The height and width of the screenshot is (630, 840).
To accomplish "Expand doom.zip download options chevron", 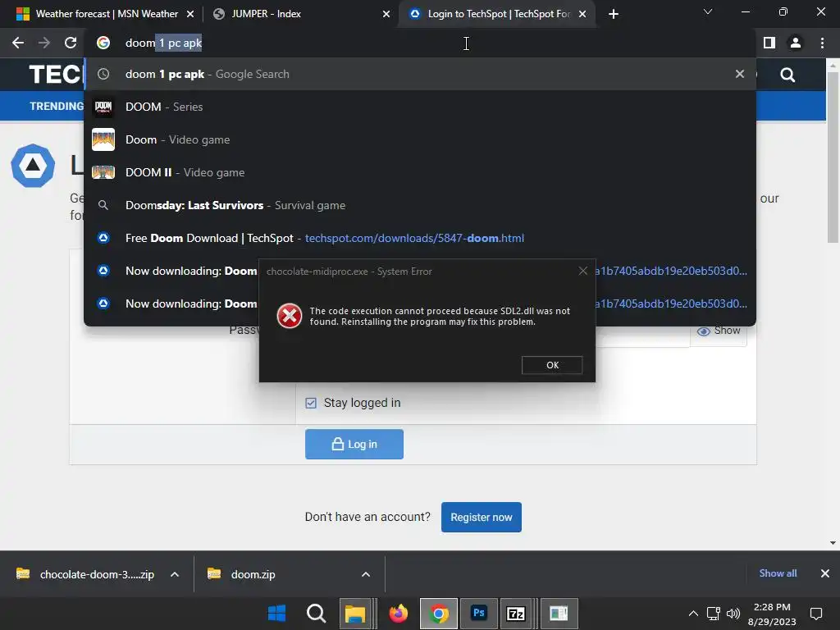I will [366, 574].
